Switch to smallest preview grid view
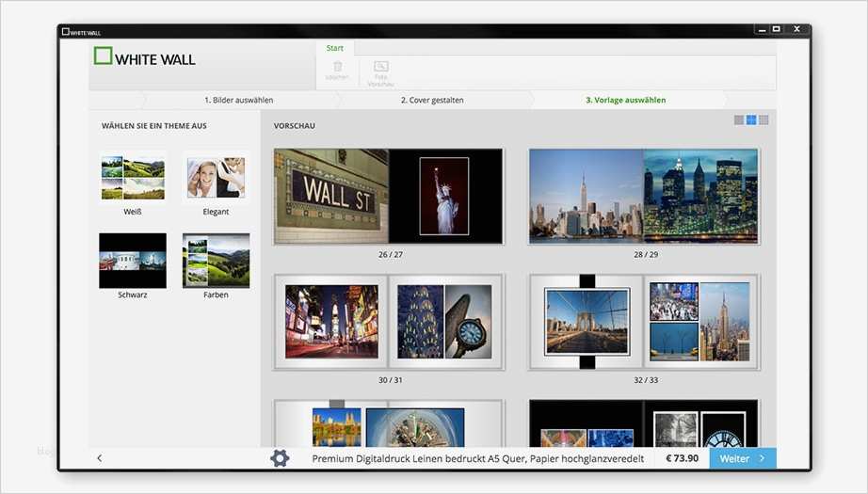Screen dimensions: 868x494 (x=739, y=120)
